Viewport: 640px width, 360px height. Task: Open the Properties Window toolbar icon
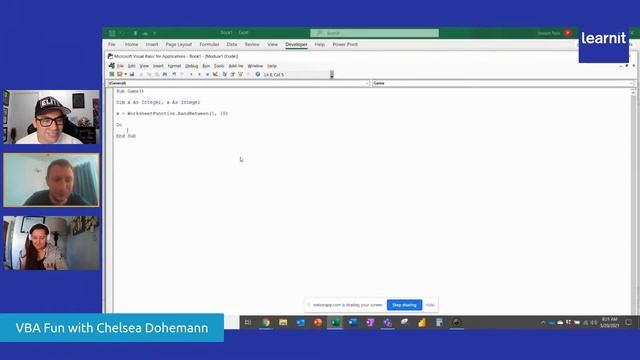tap(233, 74)
